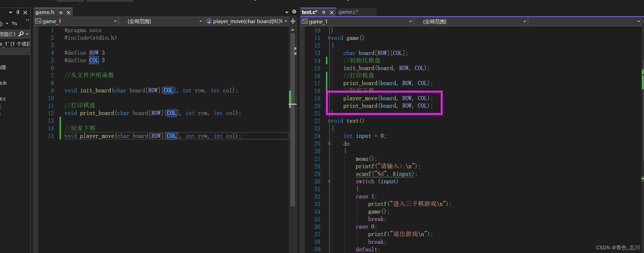
Task: Click char board[ROW][COL]; in test.c
Action: point(376,53)
